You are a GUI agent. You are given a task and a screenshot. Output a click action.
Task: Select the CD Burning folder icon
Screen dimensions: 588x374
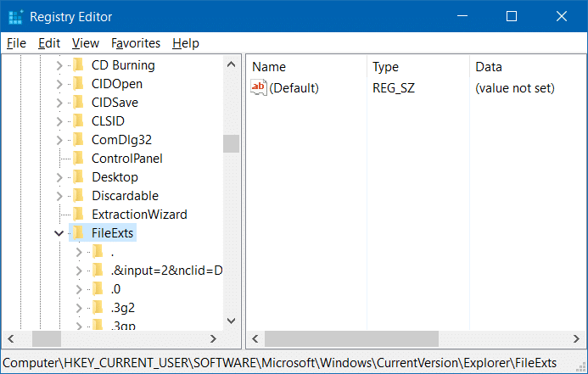click(x=78, y=64)
